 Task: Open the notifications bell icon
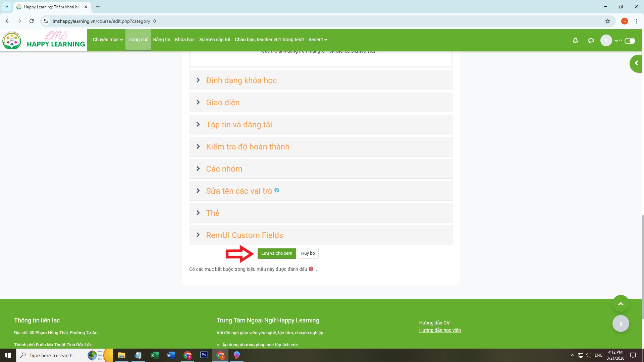click(x=575, y=40)
